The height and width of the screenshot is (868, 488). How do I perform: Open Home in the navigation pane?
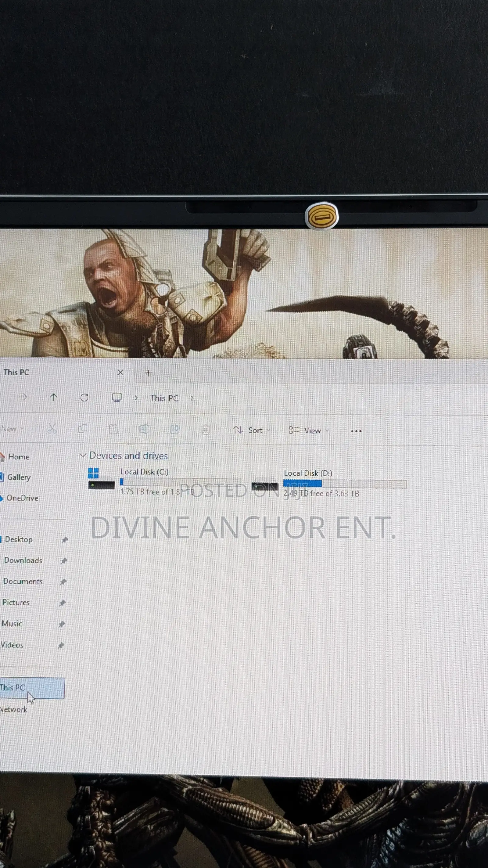tap(19, 457)
